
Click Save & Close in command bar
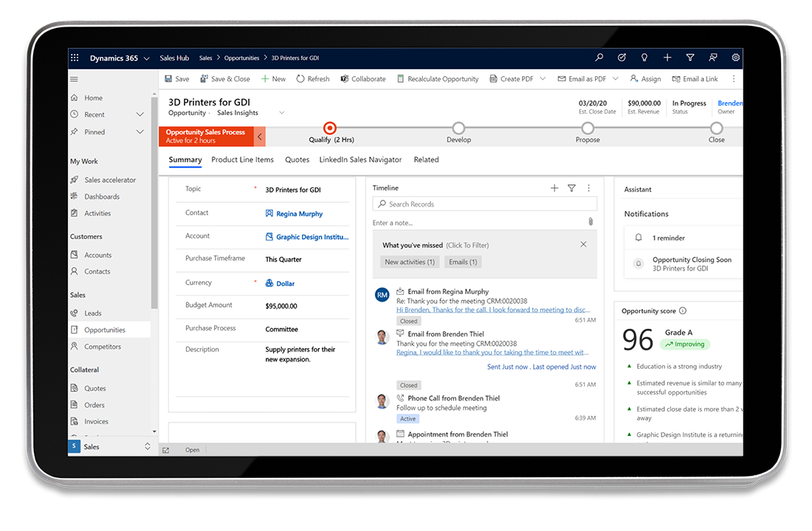click(x=224, y=79)
